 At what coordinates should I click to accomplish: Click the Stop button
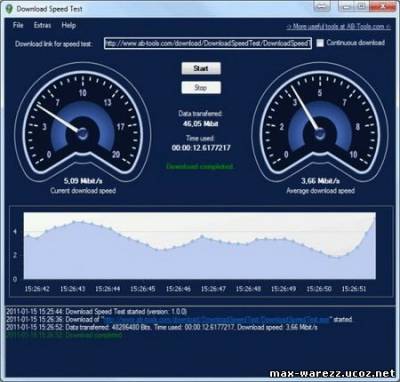201,88
